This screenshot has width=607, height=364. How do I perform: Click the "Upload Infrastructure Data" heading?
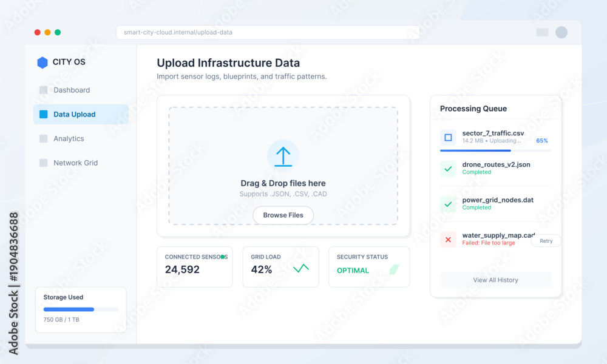(x=228, y=63)
